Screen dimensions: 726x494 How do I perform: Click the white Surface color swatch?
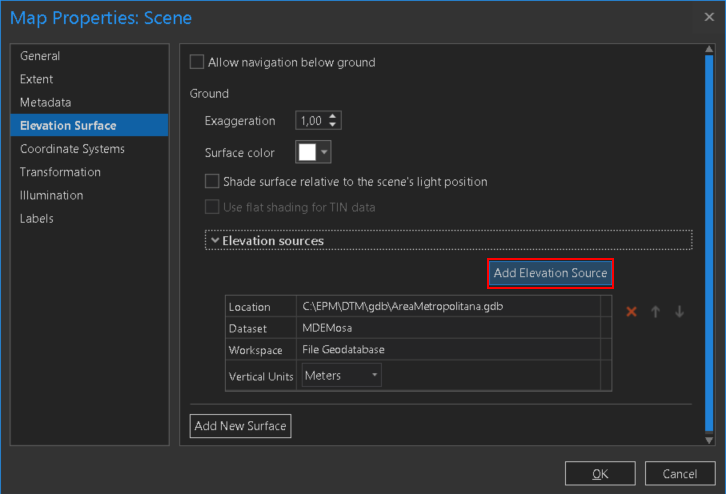click(307, 152)
